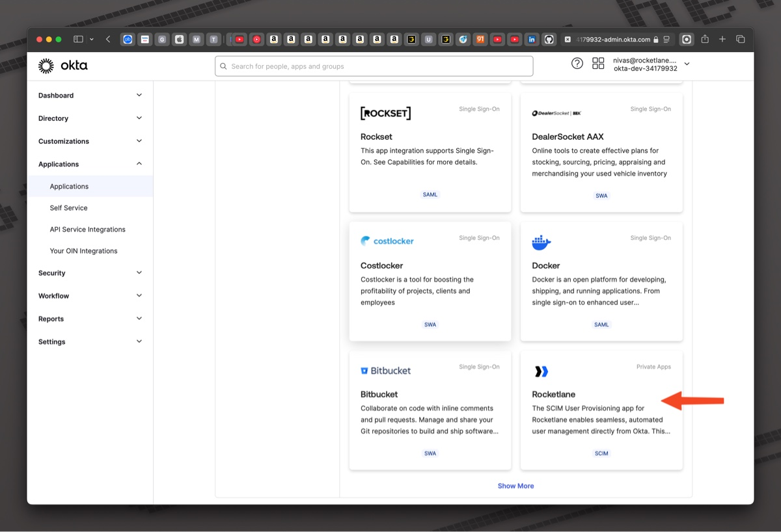Image resolution: width=781 pixels, height=532 pixels.
Task: Expand the Directory sidebar section
Action: (x=90, y=118)
